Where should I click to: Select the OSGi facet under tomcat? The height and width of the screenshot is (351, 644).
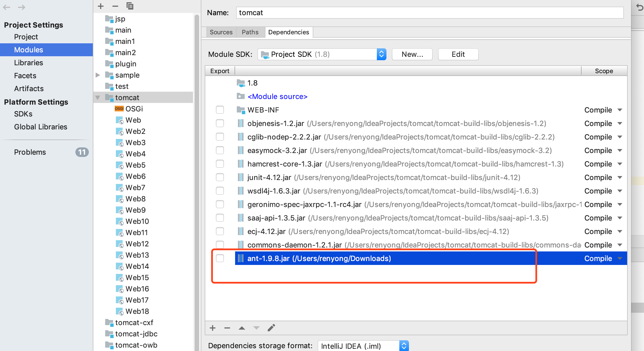(134, 109)
